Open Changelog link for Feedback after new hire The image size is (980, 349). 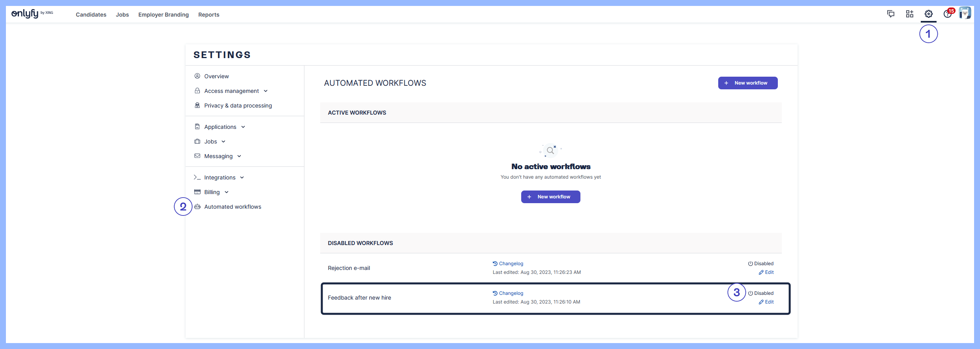(x=511, y=293)
